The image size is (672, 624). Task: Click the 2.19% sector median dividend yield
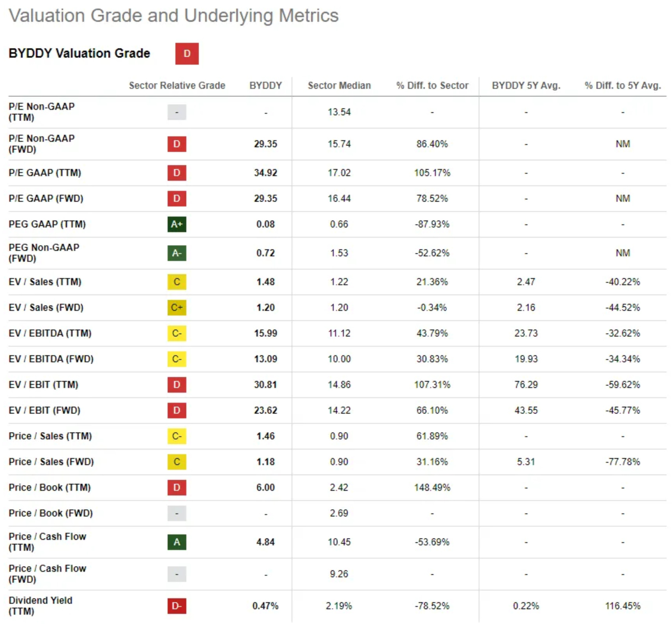[339, 606]
